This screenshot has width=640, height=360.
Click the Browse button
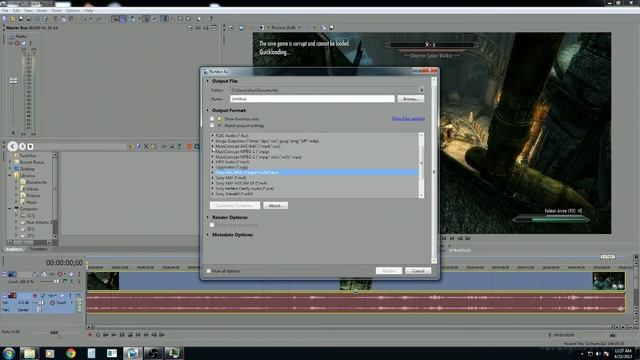click(411, 99)
